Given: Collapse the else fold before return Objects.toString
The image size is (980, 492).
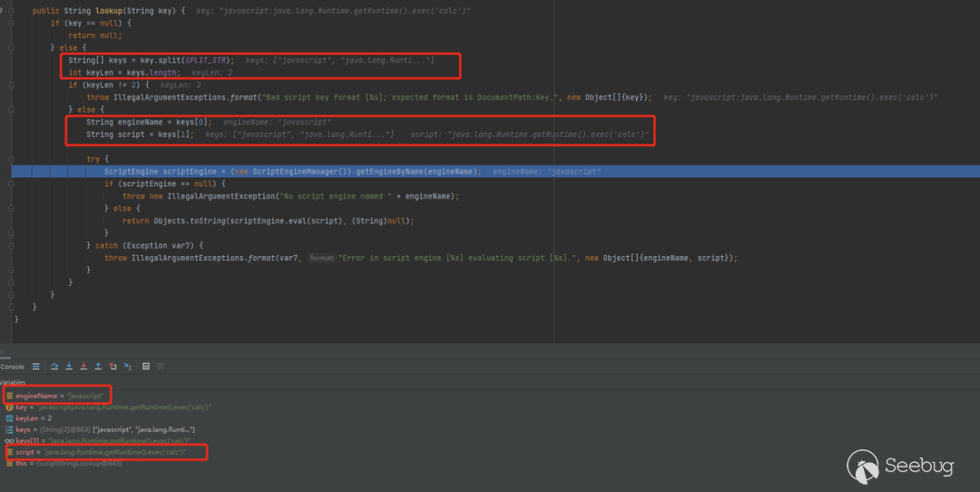Looking at the screenshot, I should (x=11, y=208).
